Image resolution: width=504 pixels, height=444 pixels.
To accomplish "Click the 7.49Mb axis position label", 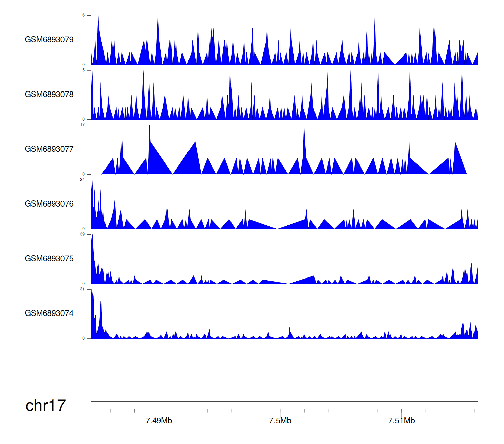I will 159,421.
